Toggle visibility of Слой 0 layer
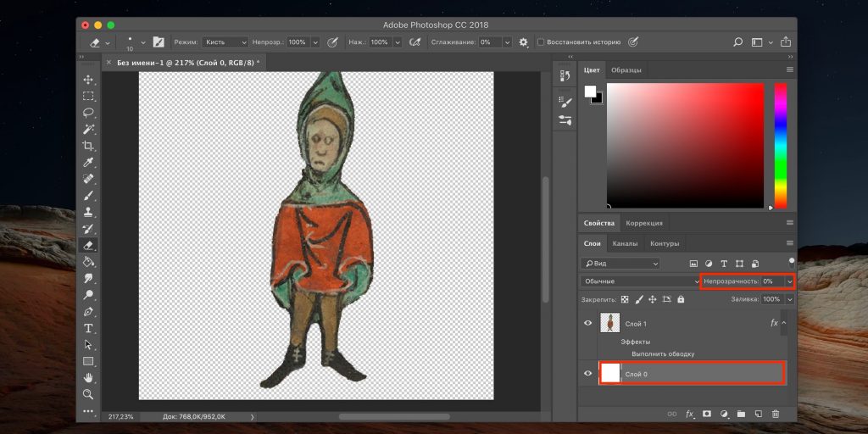 coord(587,373)
